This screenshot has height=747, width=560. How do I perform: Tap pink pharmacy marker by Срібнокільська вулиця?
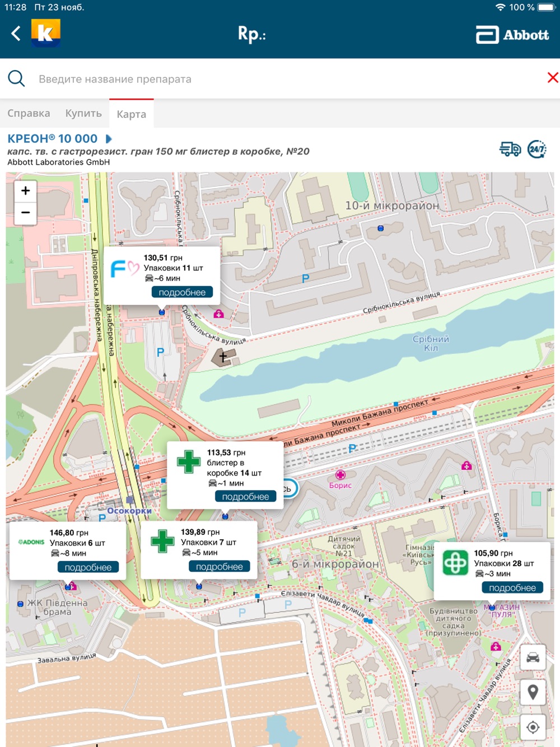[x=219, y=314]
